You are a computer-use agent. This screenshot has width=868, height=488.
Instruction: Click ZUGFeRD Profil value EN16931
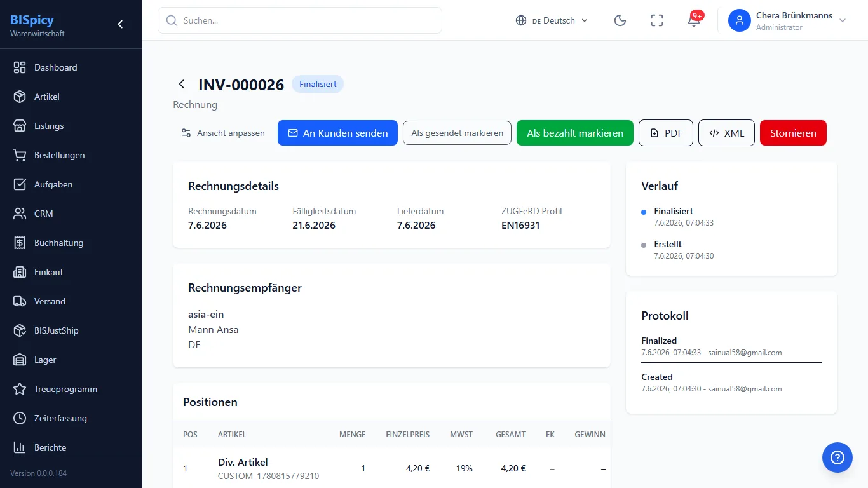tap(520, 226)
